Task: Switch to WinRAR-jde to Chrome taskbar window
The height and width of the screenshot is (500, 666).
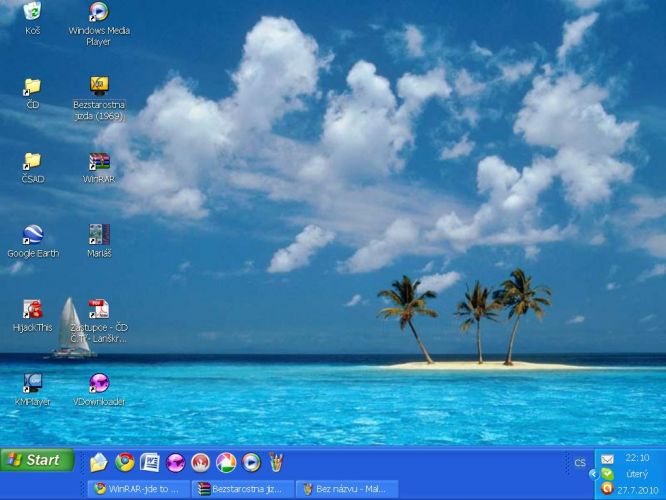Action: [x=138, y=489]
